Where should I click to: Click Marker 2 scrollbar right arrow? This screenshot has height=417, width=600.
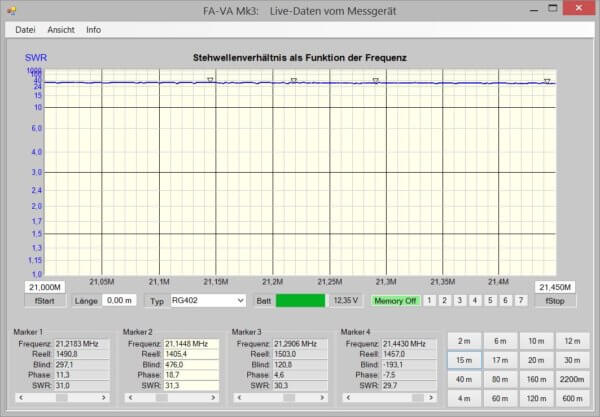click(x=213, y=398)
